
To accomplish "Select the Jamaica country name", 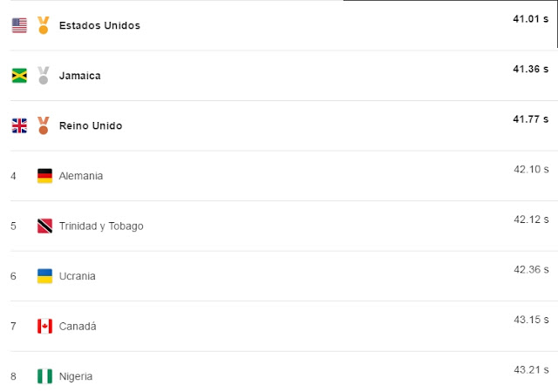I will 79,76.
